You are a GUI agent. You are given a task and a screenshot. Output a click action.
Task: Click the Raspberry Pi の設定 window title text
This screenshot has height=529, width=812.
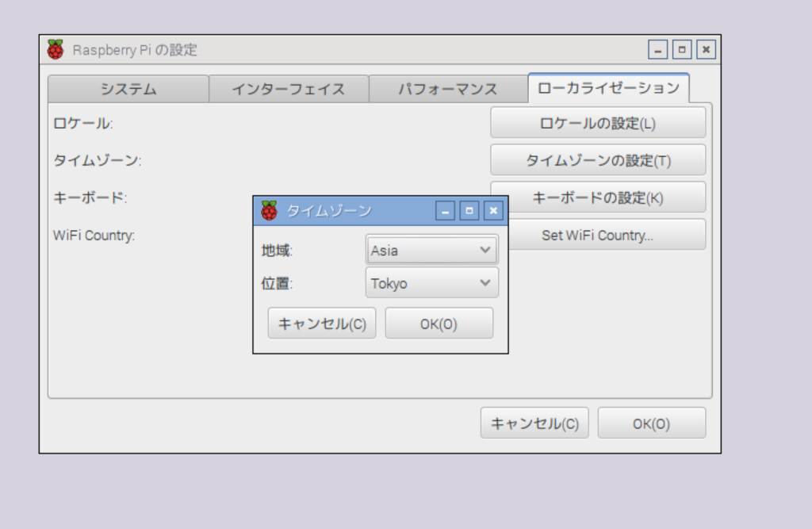[x=135, y=50]
